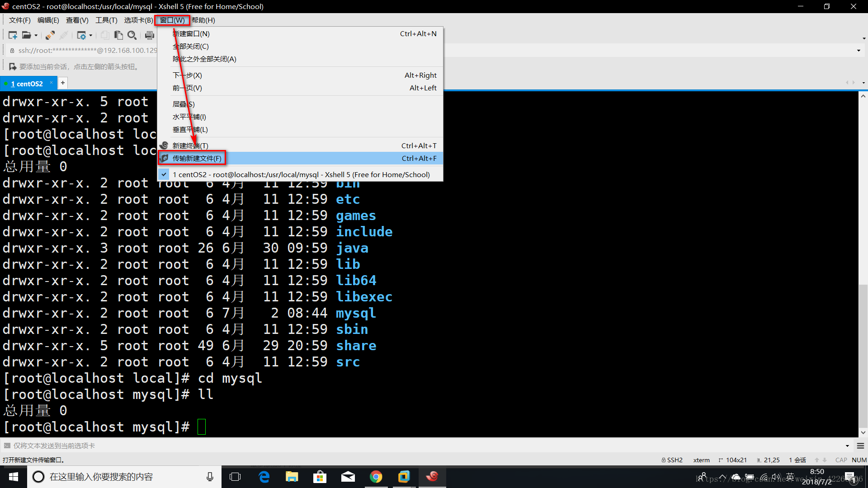The width and height of the screenshot is (868, 488).
Task: Open the address bar dropdown arrow
Action: (x=859, y=51)
